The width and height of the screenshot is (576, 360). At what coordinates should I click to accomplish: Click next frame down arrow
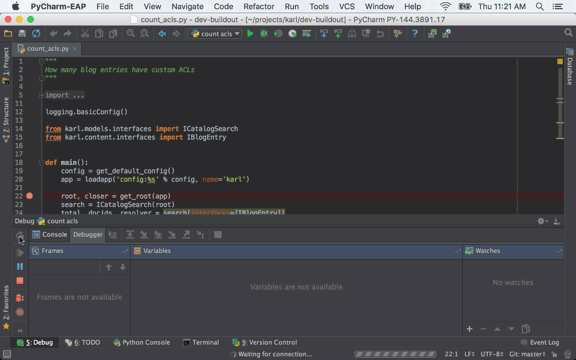(123, 267)
